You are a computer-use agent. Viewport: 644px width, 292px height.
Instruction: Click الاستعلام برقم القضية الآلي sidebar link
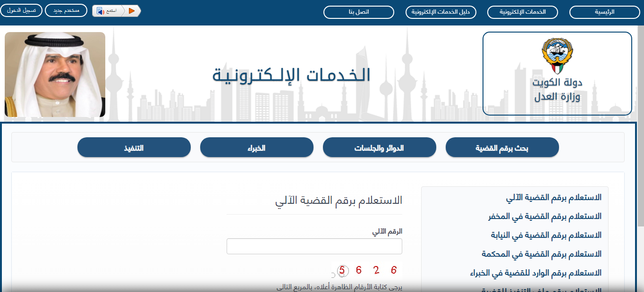point(554,197)
